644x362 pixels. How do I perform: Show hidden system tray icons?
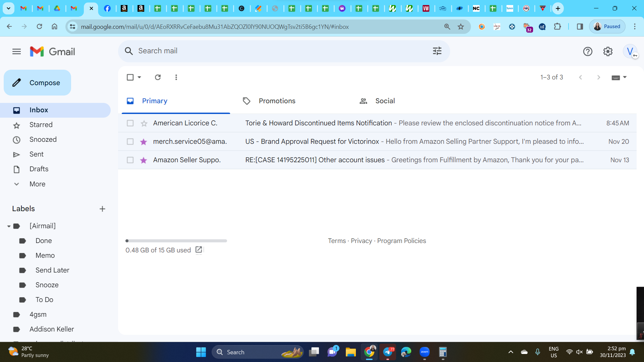coord(511,352)
